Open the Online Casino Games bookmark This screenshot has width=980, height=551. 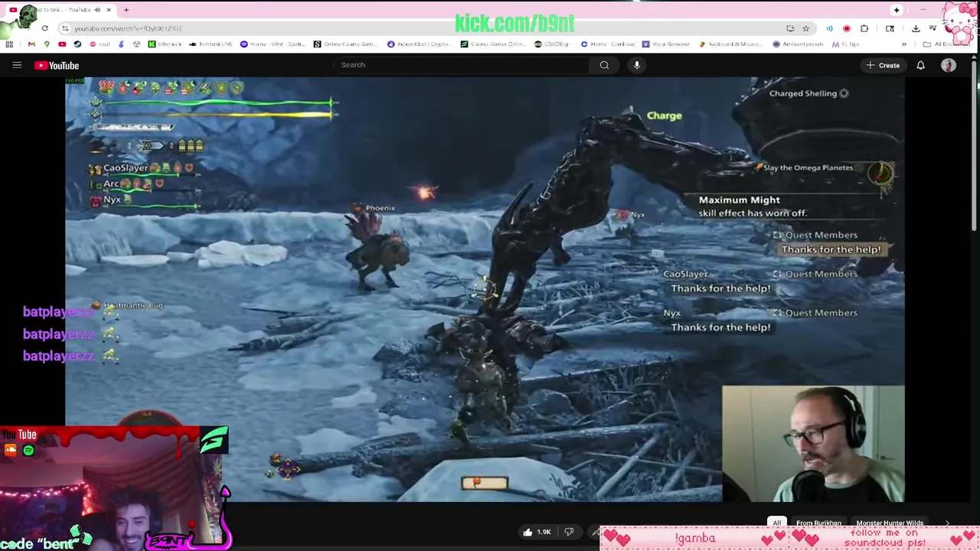click(x=346, y=44)
